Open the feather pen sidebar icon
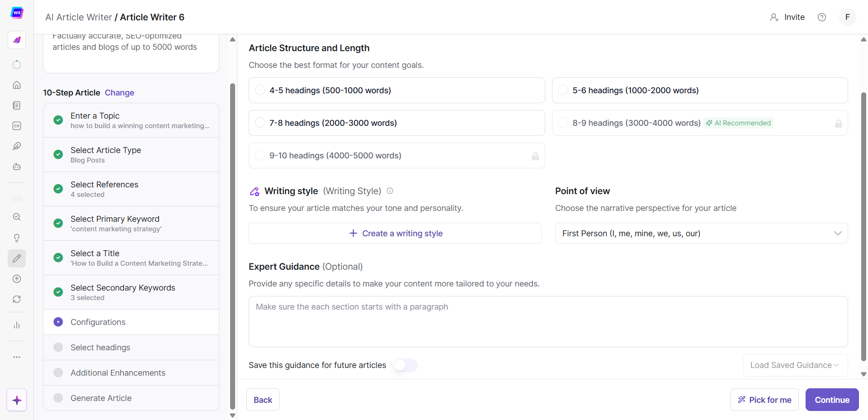The height and width of the screenshot is (420, 868). coord(17,146)
